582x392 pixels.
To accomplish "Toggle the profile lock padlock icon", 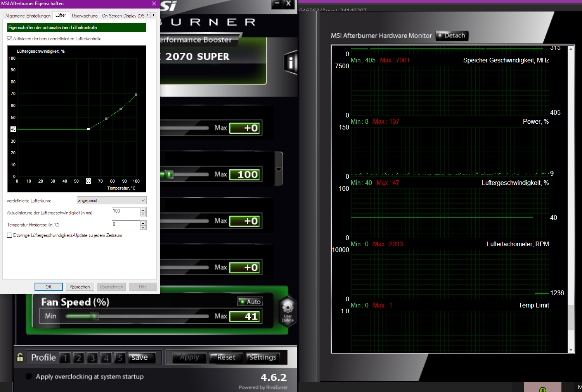I will tap(20, 357).
